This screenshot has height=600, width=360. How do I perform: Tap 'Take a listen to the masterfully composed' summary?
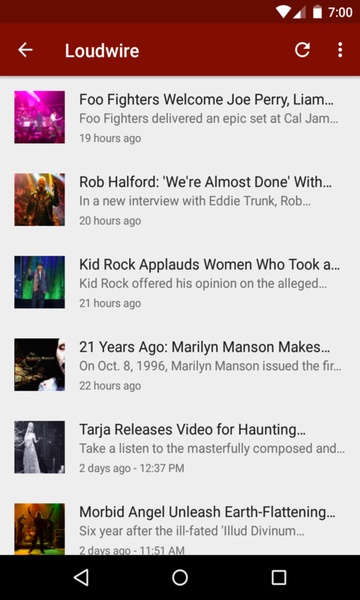tap(212, 448)
